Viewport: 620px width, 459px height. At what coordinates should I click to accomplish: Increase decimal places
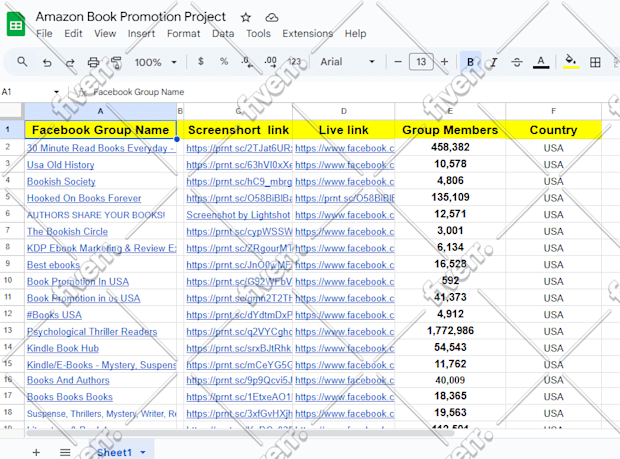coord(271,62)
